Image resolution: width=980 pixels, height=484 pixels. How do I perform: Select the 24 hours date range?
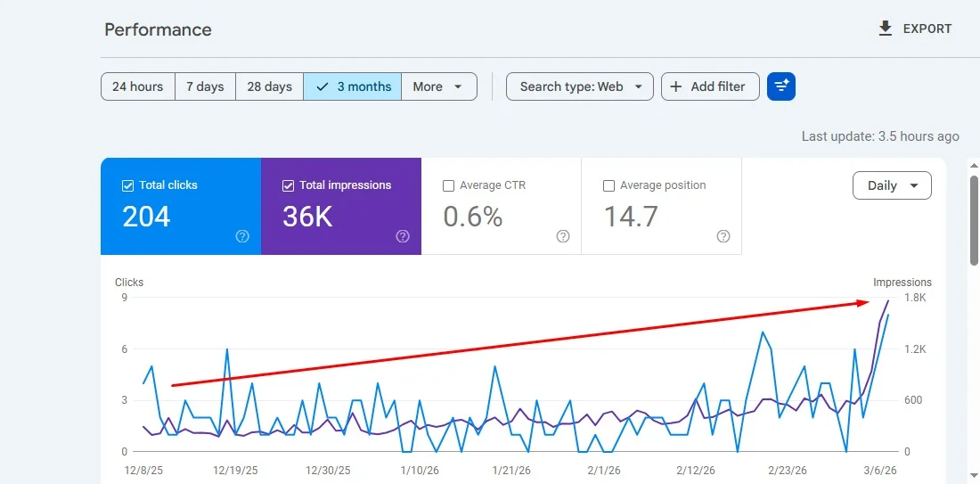point(138,86)
